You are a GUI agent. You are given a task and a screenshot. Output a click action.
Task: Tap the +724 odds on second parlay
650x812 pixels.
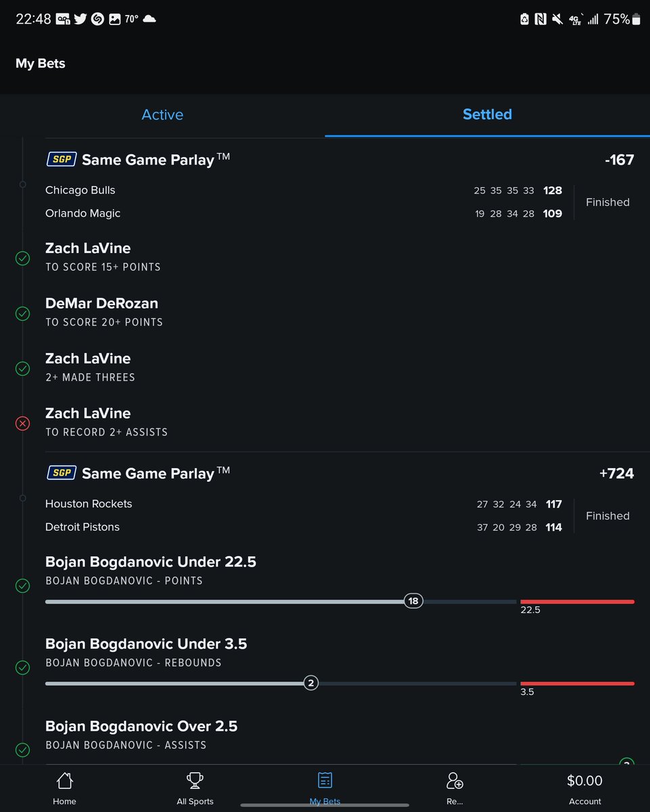(616, 474)
